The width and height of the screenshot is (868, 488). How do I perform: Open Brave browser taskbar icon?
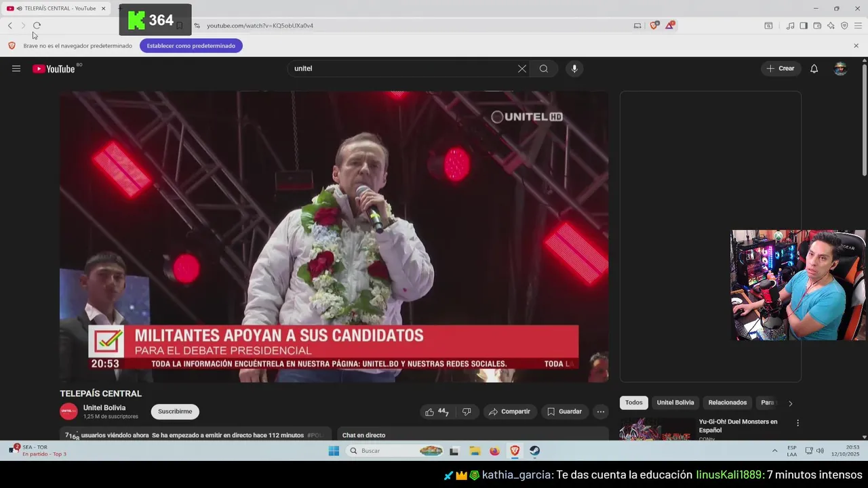[515, 451]
